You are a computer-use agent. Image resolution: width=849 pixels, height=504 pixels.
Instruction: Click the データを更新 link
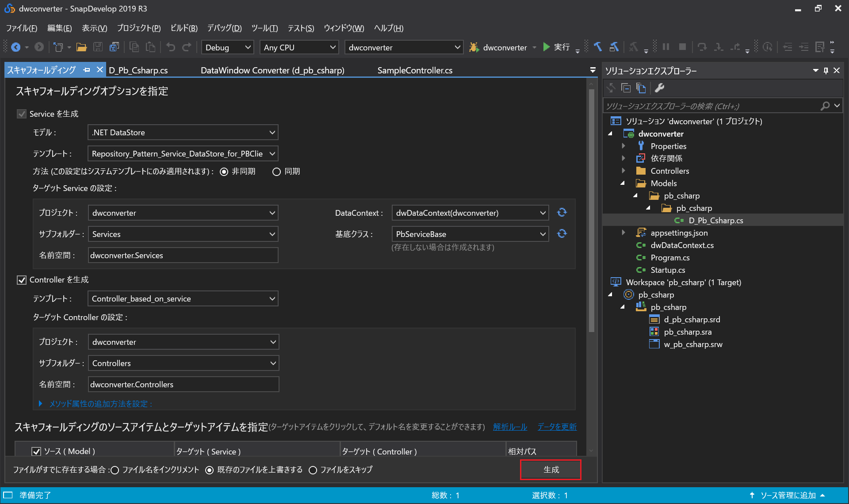pyautogui.click(x=557, y=427)
